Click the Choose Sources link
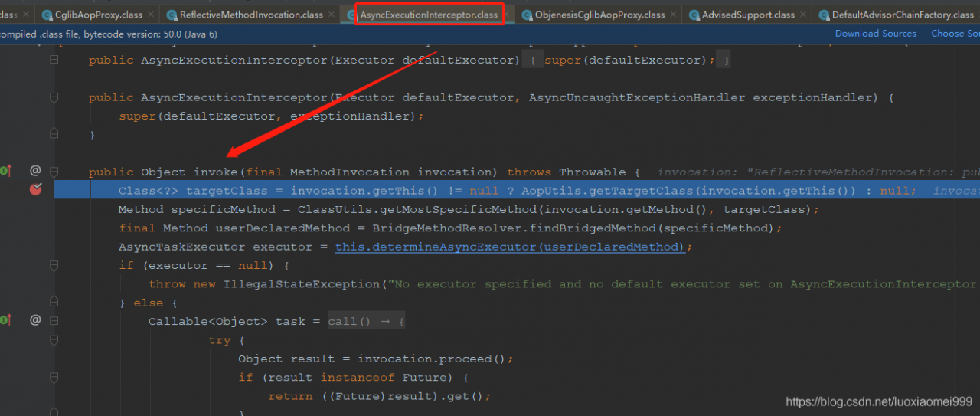 (x=955, y=33)
